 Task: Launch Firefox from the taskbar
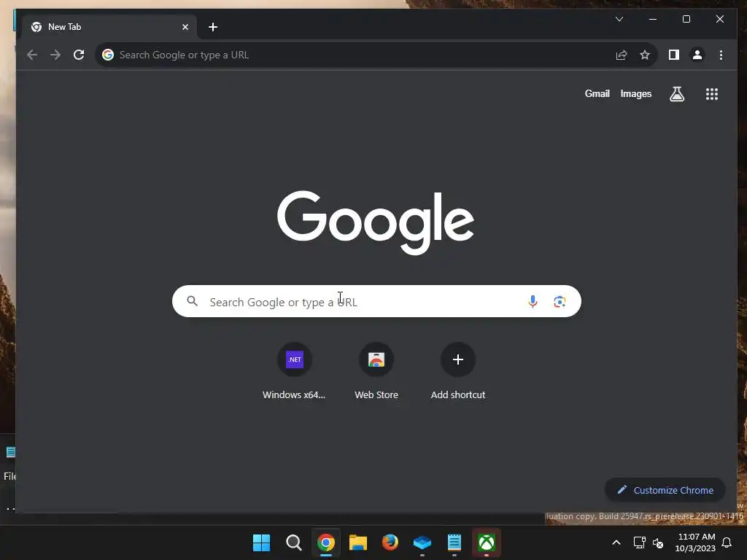pyautogui.click(x=390, y=542)
